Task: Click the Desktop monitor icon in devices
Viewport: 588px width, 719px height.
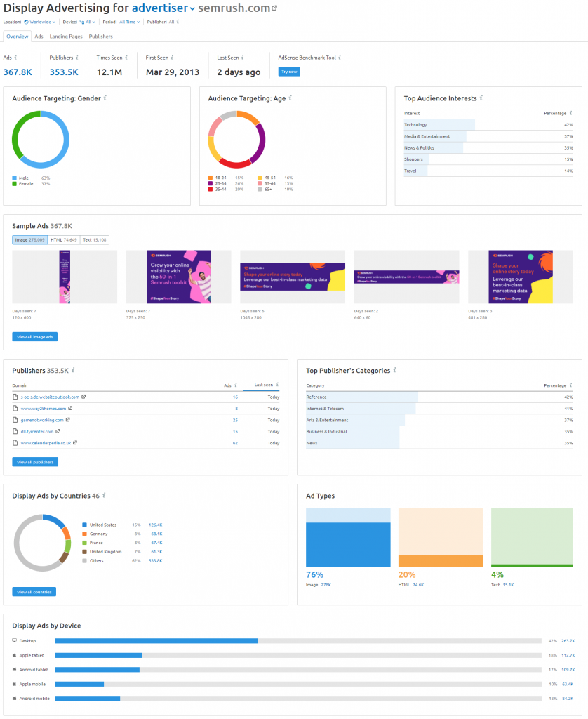Action: click(x=14, y=640)
